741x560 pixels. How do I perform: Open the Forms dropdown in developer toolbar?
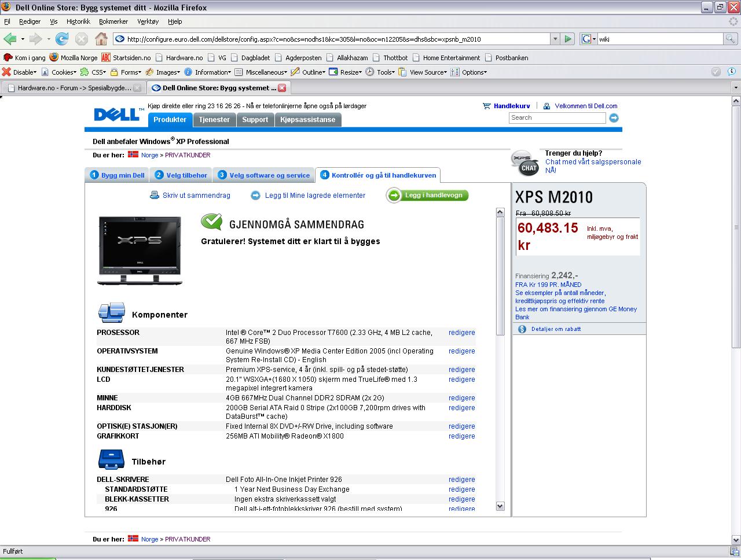(126, 72)
